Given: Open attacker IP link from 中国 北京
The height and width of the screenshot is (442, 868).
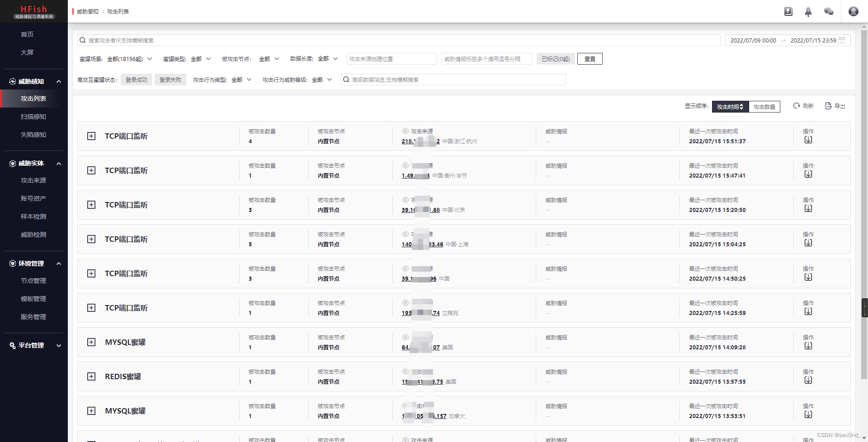Looking at the screenshot, I should coord(420,210).
